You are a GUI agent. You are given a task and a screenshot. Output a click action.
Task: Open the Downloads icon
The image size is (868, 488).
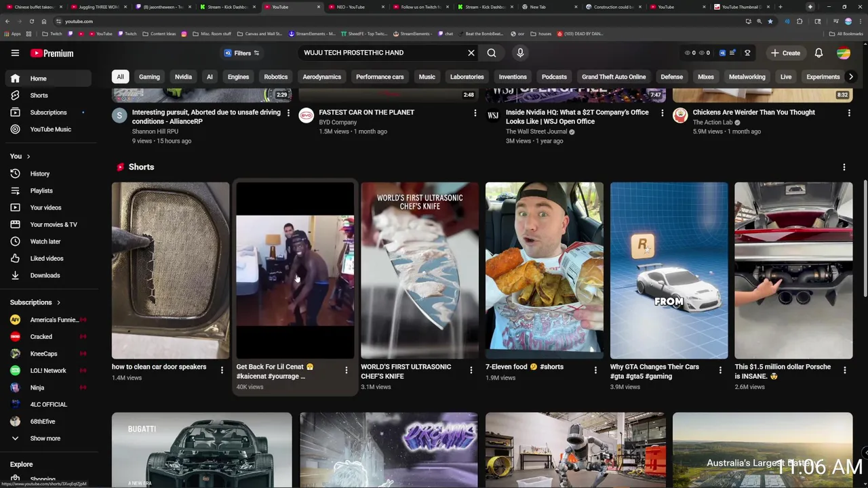pyautogui.click(x=15, y=275)
